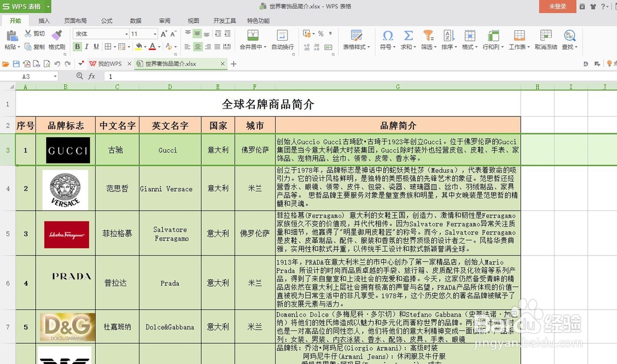617x364 pixels.
Task: Decrease font size with A- icon
Action: tap(173, 34)
